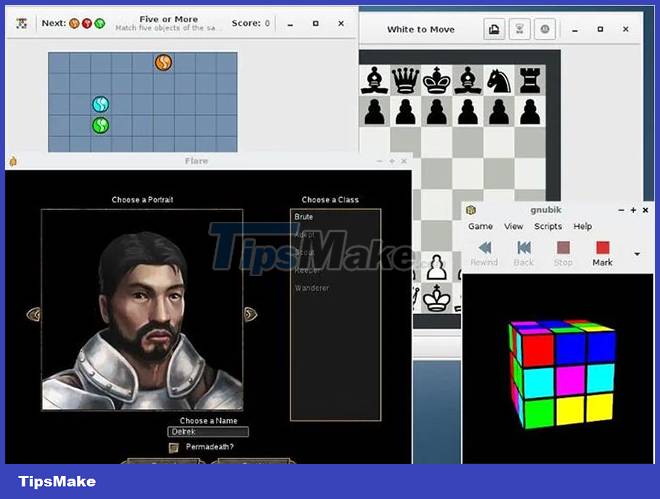The image size is (660, 499).
Task: Select the black rook on the chess board
Action: (530, 80)
